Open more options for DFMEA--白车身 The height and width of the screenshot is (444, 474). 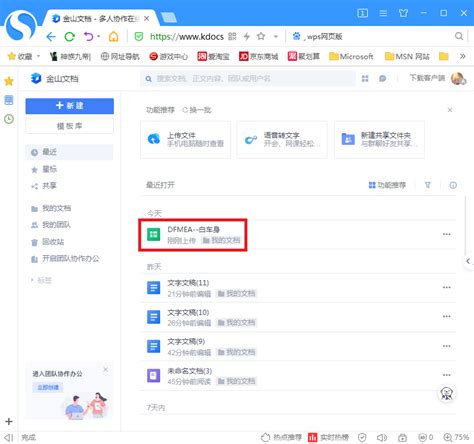(447, 234)
